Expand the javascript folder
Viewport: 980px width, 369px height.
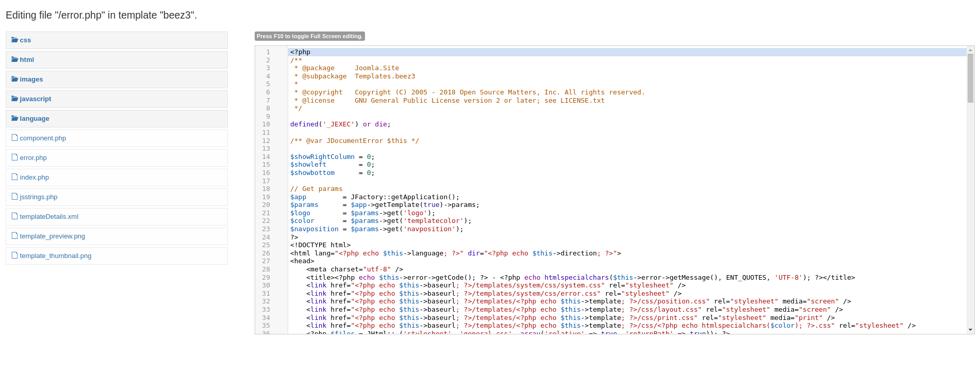pyautogui.click(x=117, y=99)
